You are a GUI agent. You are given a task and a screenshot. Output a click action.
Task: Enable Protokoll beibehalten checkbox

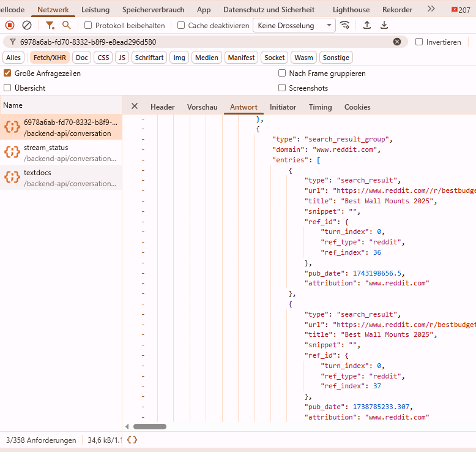coord(88,25)
